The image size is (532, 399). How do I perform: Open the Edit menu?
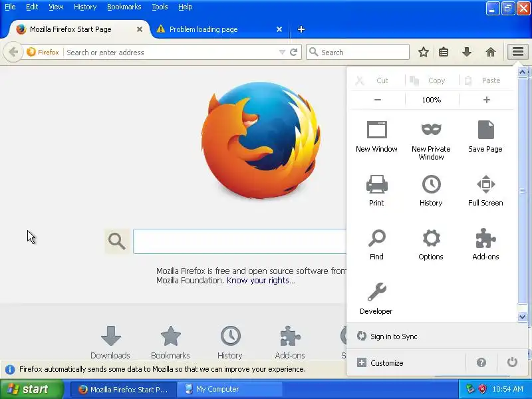point(32,7)
